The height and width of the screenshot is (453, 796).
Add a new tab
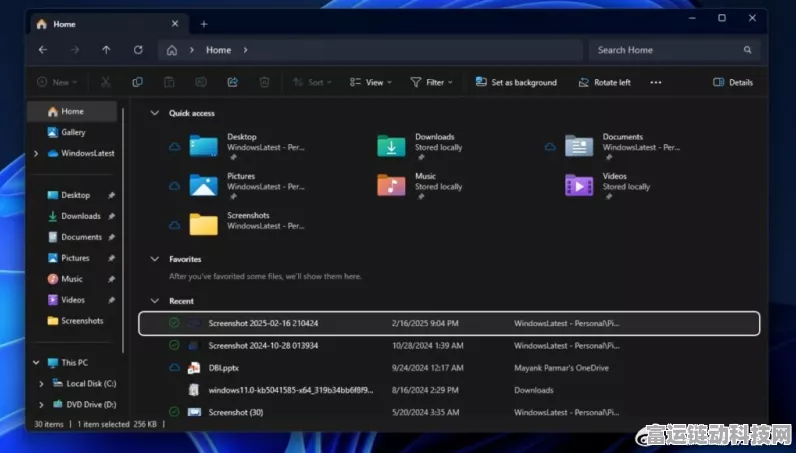tap(204, 24)
